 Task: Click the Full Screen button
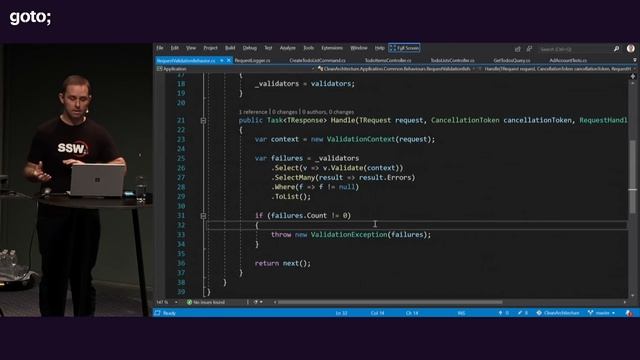[x=404, y=48]
